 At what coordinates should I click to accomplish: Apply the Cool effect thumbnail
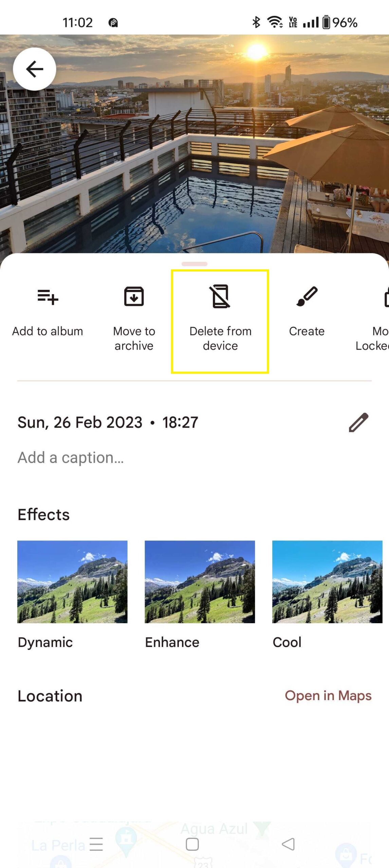point(327,582)
